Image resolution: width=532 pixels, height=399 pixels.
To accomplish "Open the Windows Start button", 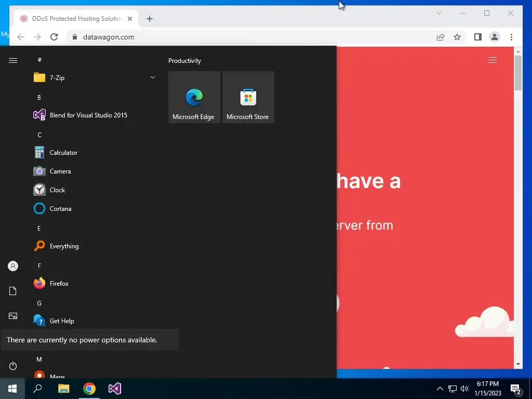I will tap(12, 389).
